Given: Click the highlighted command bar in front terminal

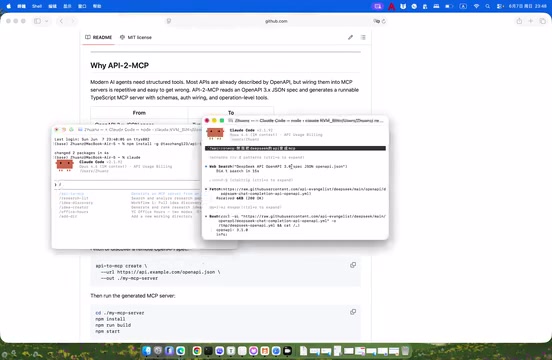Looking at the screenshot, I should 295,149.
